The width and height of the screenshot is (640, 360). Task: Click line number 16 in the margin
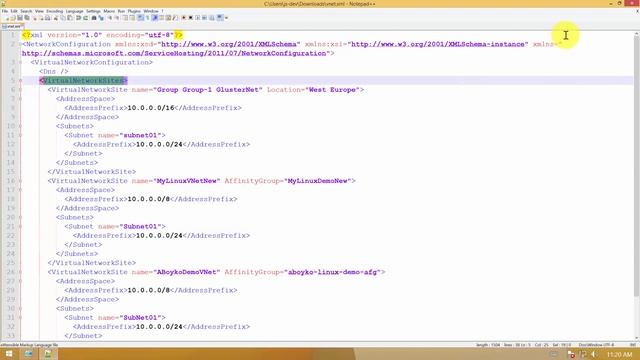click(x=11, y=181)
